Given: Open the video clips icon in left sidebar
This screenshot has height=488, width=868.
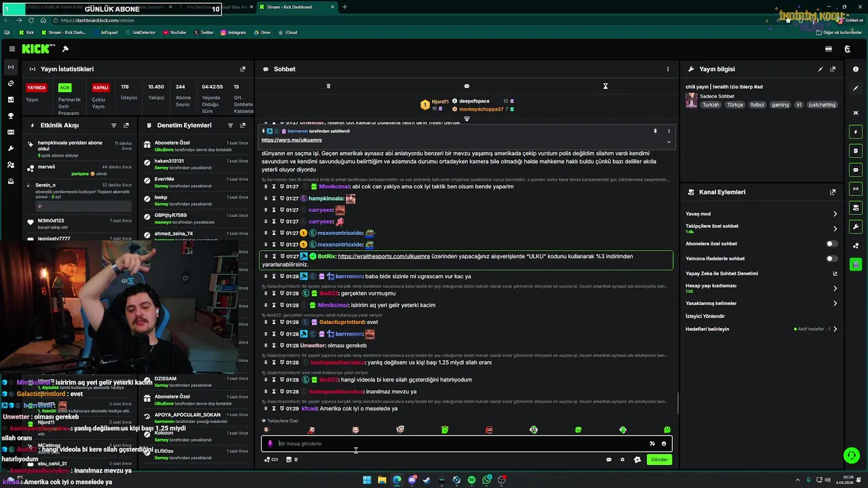Looking at the screenshot, I should coord(11,132).
